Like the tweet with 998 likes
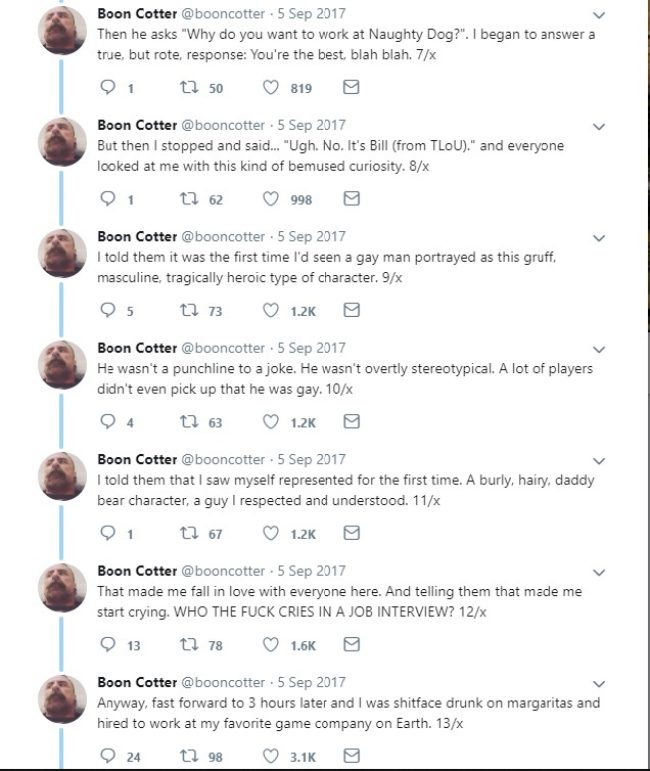Image resolution: width=650 pixels, height=771 pixels. coord(270,199)
